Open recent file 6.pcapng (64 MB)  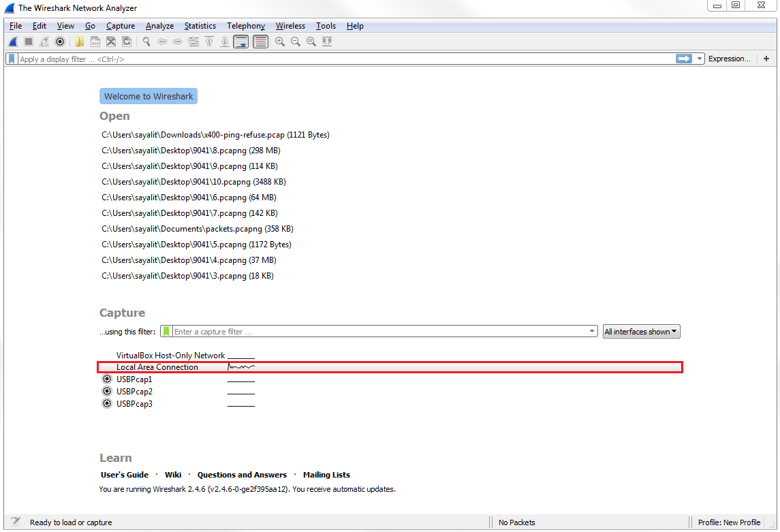point(189,198)
